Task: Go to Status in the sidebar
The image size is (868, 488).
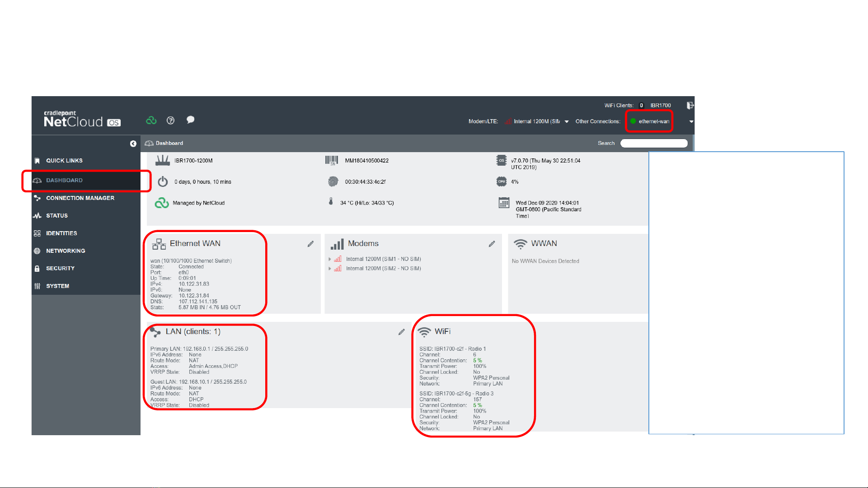Action: coord(57,216)
